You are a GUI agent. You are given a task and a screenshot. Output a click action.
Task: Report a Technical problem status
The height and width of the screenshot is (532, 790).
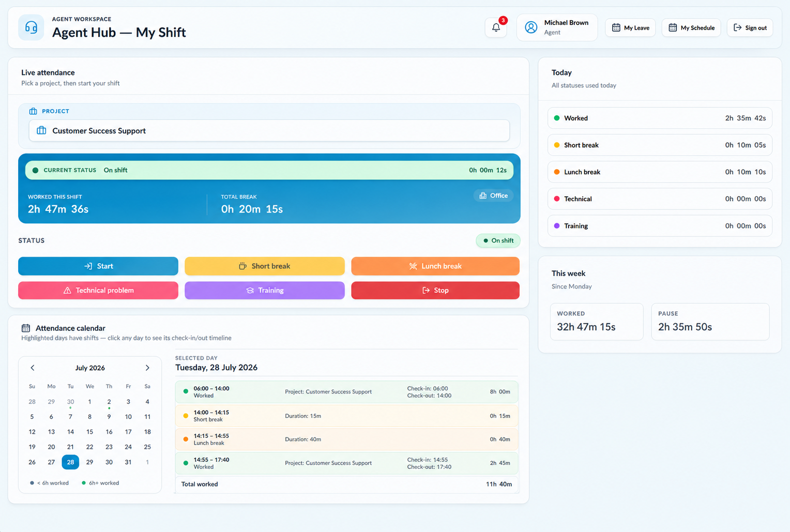[98, 290]
